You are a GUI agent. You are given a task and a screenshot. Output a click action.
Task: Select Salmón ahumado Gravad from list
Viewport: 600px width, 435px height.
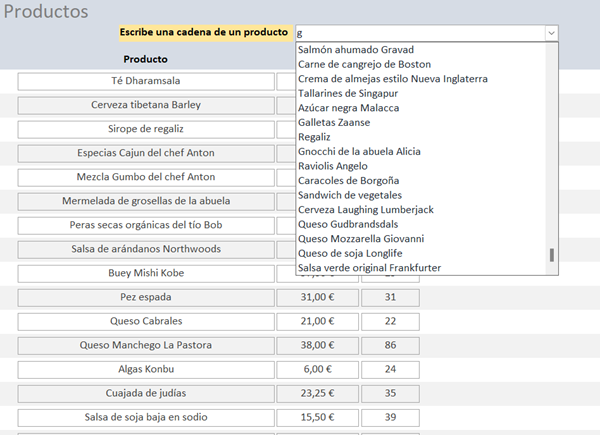click(x=356, y=50)
